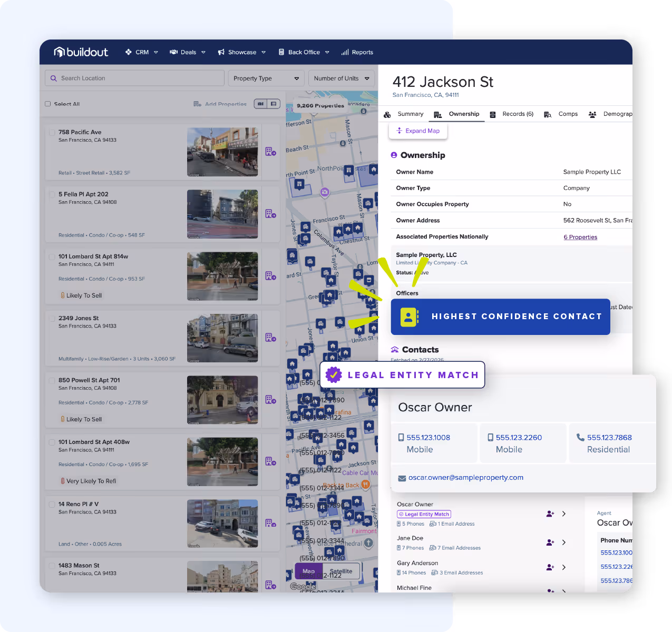The width and height of the screenshot is (672, 632).
Task: Click the phone icon next to 555.123.7868
Action: (x=580, y=437)
